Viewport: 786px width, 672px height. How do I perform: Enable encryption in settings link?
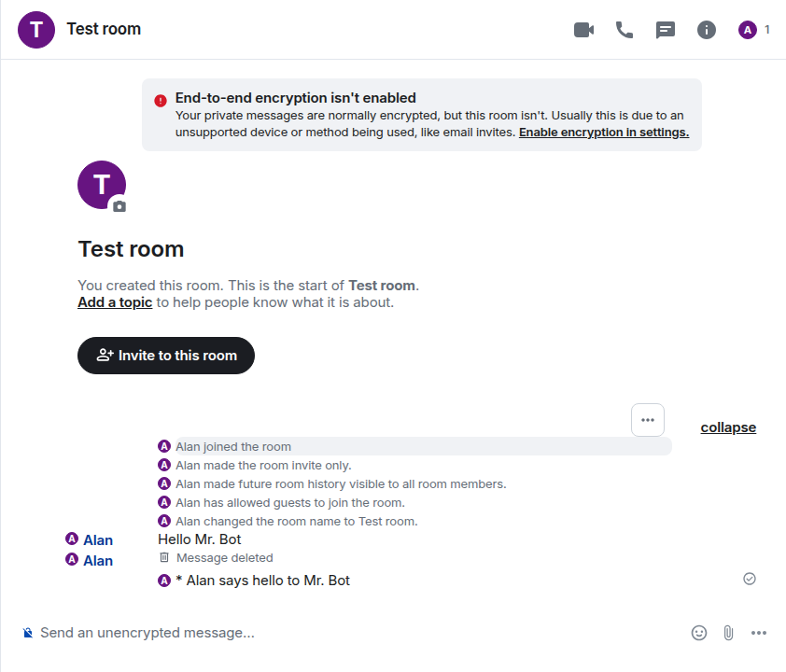pyautogui.click(x=604, y=133)
